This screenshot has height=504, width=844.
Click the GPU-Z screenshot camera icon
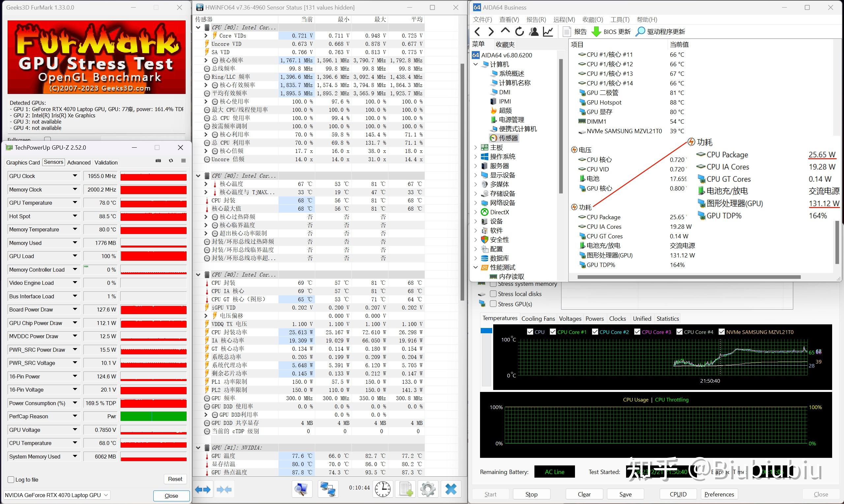158,161
